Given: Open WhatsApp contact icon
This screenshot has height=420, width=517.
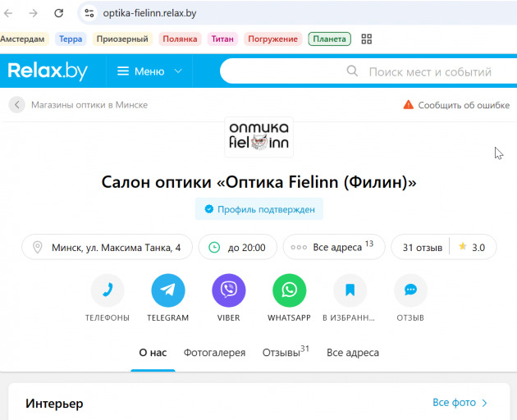Looking at the screenshot, I should pos(289,290).
